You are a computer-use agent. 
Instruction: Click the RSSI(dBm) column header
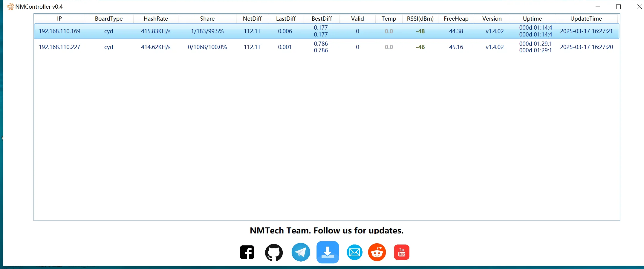(x=420, y=19)
